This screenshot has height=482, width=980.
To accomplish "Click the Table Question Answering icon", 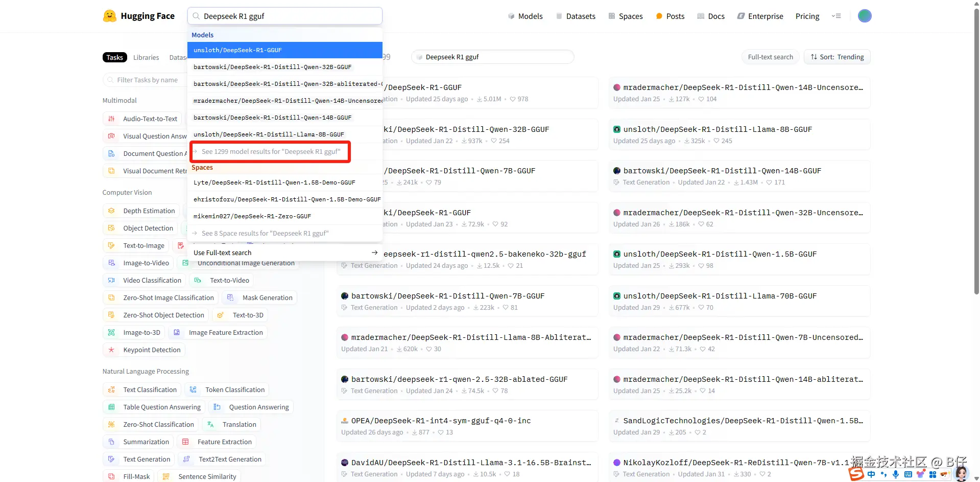I will [x=111, y=407].
